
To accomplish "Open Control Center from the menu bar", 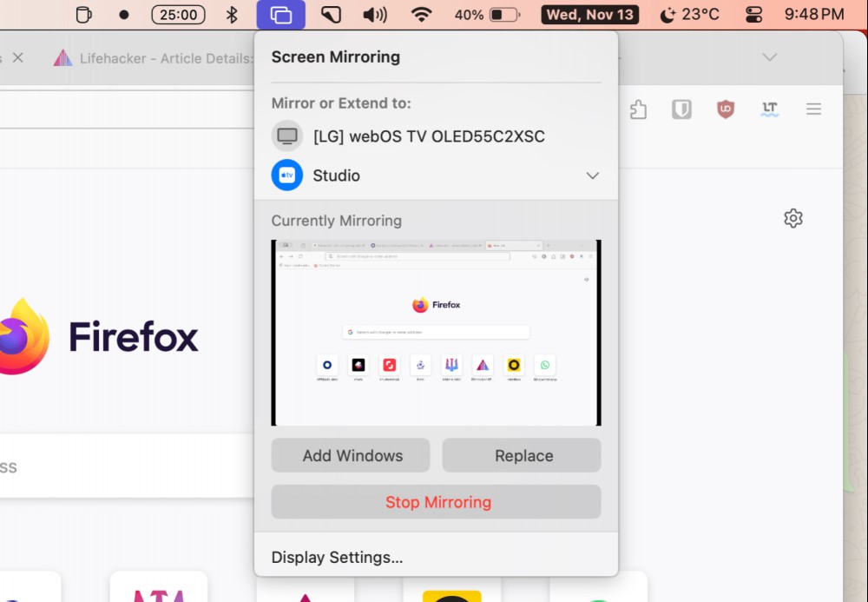I will [753, 15].
